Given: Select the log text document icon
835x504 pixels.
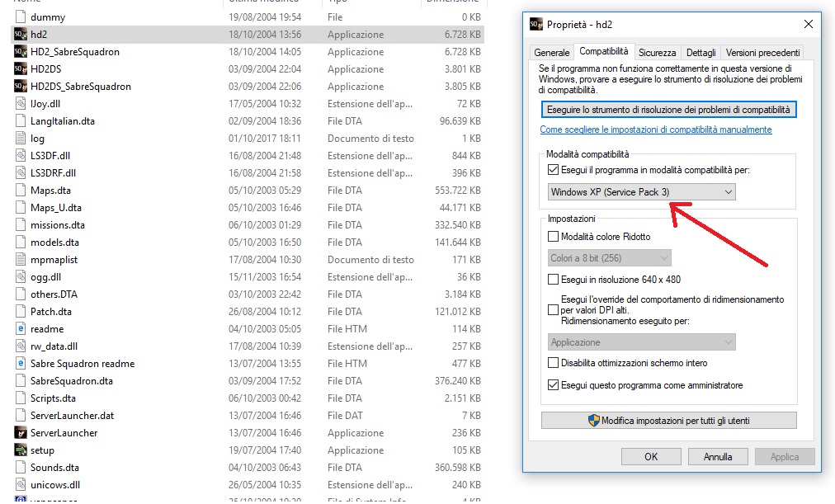Looking at the screenshot, I should point(21,139).
